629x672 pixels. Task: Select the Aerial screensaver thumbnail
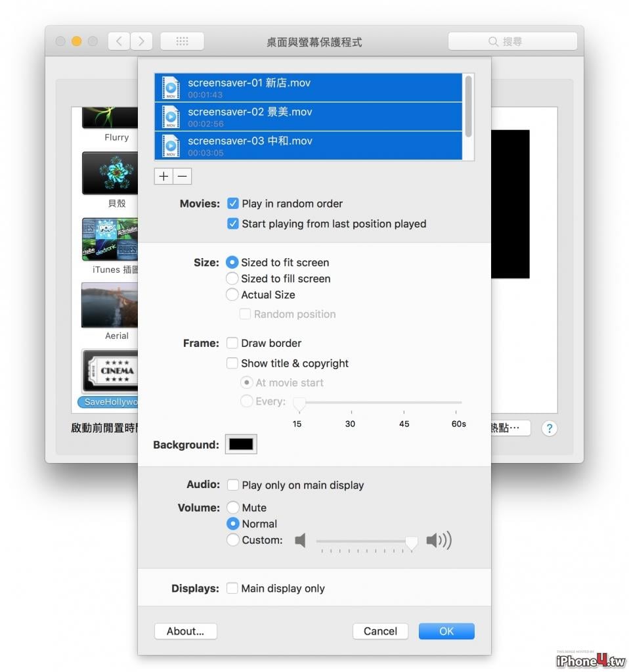pyautogui.click(x=110, y=305)
